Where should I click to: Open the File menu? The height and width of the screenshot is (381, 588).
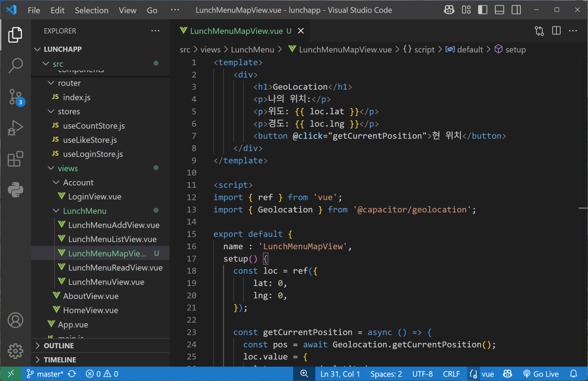coord(34,10)
